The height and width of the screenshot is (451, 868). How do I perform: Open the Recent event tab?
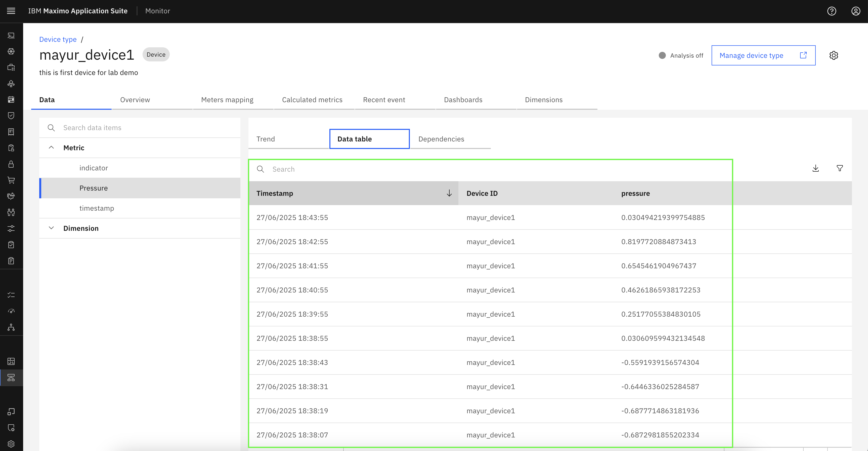[x=395, y=100]
